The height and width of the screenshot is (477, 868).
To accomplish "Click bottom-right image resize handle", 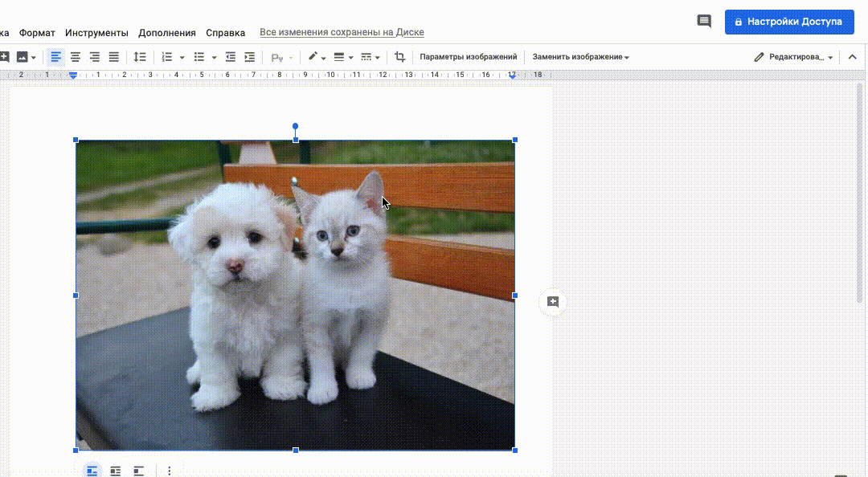I will click(x=515, y=450).
